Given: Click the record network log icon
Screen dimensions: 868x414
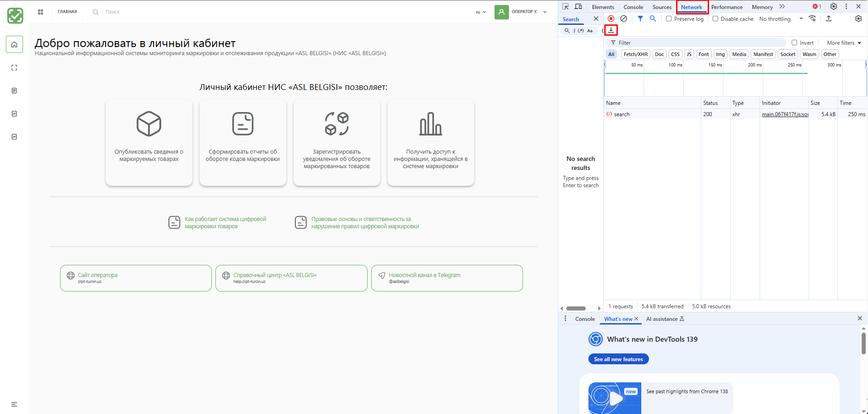Looking at the screenshot, I should click(611, 19).
